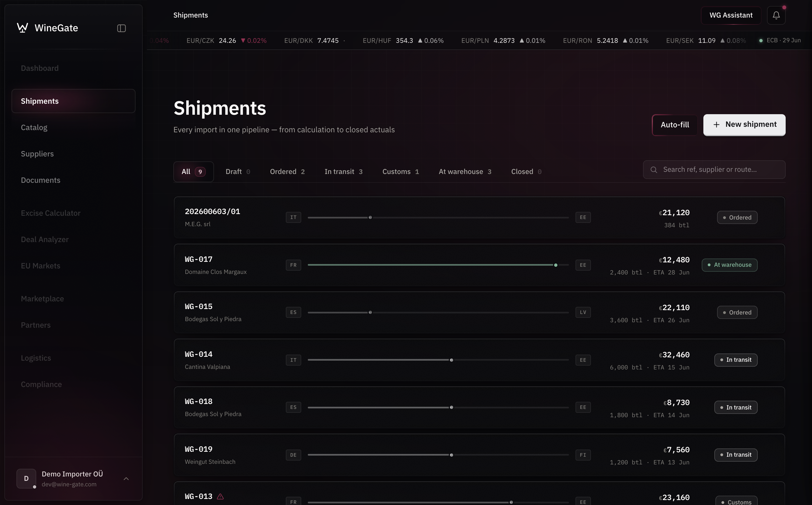The width and height of the screenshot is (812, 505).
Task: Click the At warehouse status badge
Action: [729, 265]
